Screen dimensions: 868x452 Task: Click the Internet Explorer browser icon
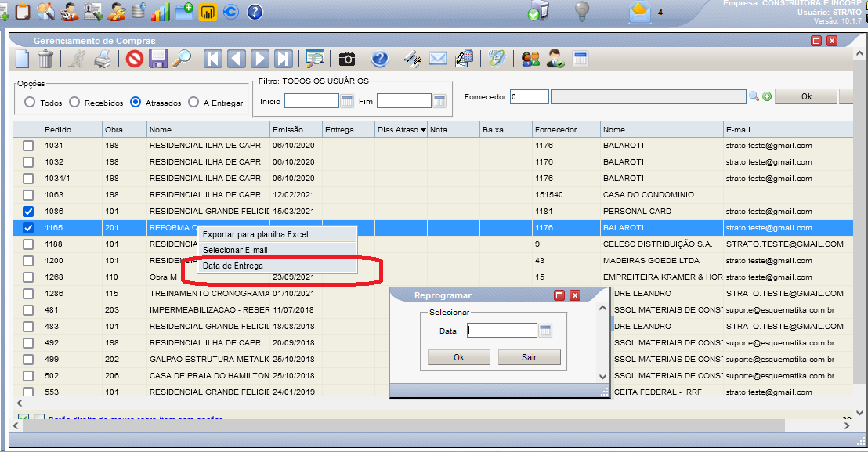click(497, 59)
